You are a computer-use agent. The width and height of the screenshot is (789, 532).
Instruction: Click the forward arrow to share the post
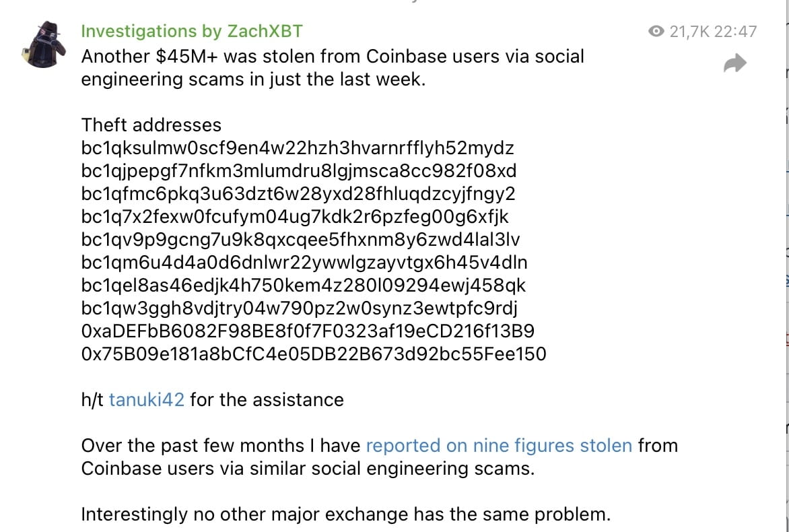click(735, 62)
